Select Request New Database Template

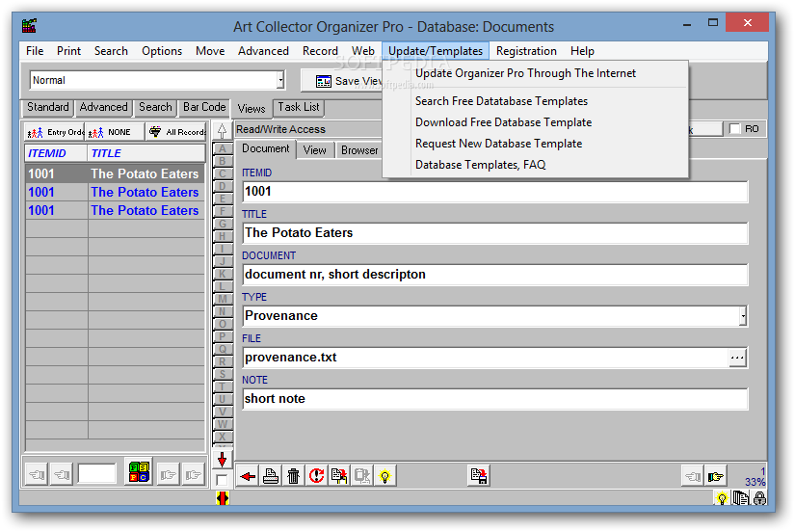[498, 144]
